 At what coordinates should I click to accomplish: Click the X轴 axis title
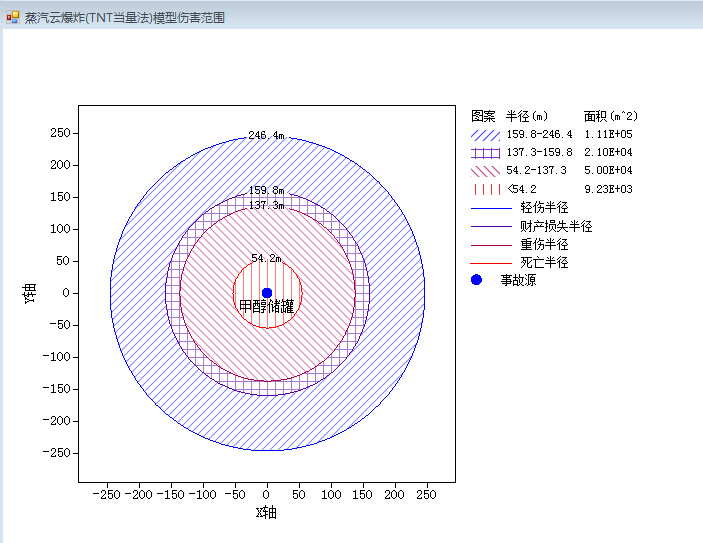coord(266,513)
